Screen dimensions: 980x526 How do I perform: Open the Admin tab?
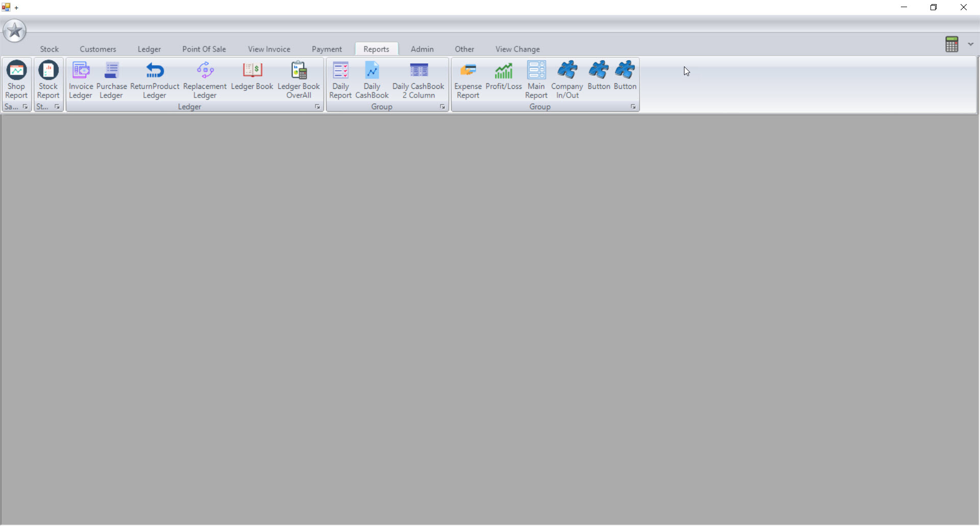click(x=422, y=49)
